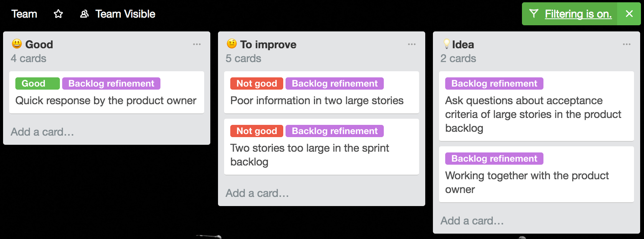Open the To improve list menu

click(412, 44)
